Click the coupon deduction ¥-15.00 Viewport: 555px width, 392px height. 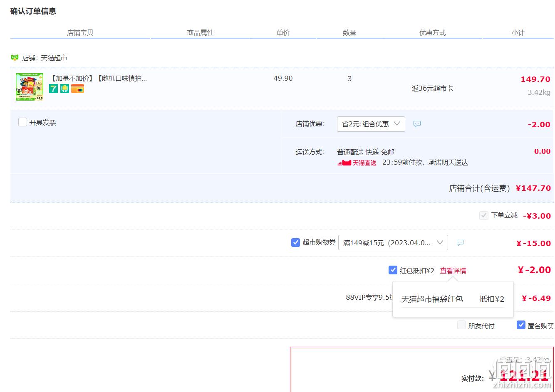(x=534, y=243)
